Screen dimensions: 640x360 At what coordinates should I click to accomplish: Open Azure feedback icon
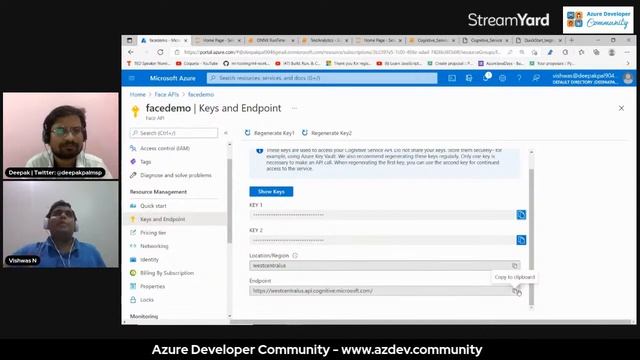(536, 78)
